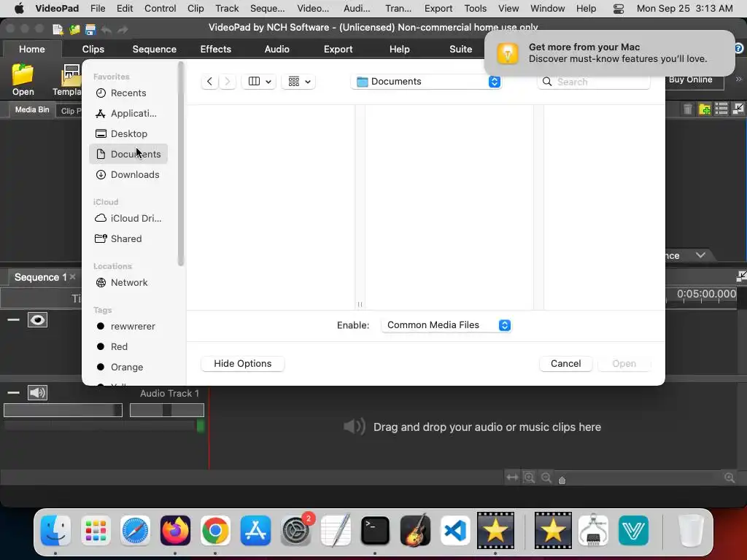Select the Orange tag in sidebar
The image size is (747, 560).
128,367
